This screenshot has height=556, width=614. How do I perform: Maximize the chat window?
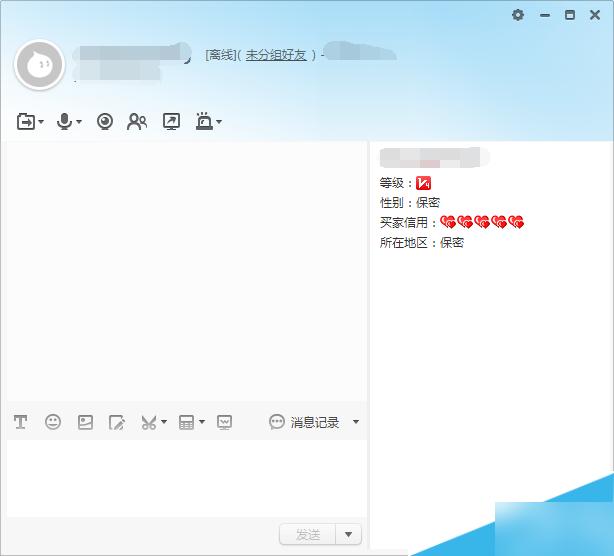(570, 15)
